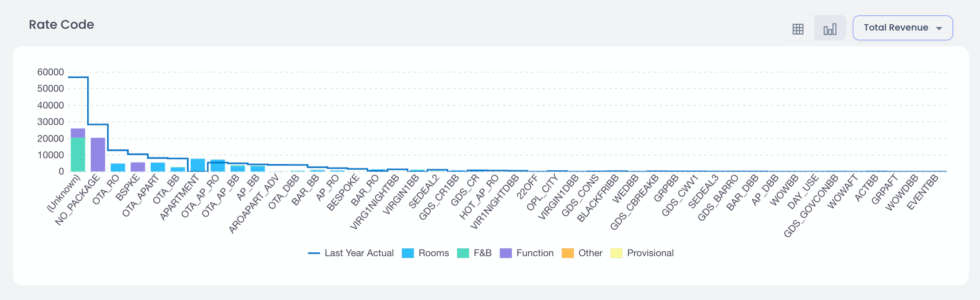Switch to table view icon
This screenshot has height=300, width=980.
click(798, 29)
